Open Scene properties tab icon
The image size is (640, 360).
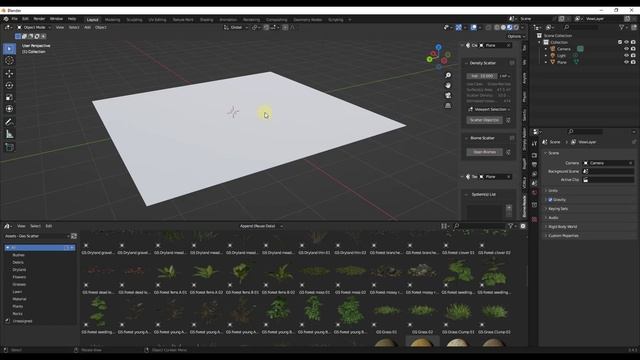click(x=534, y=183)
